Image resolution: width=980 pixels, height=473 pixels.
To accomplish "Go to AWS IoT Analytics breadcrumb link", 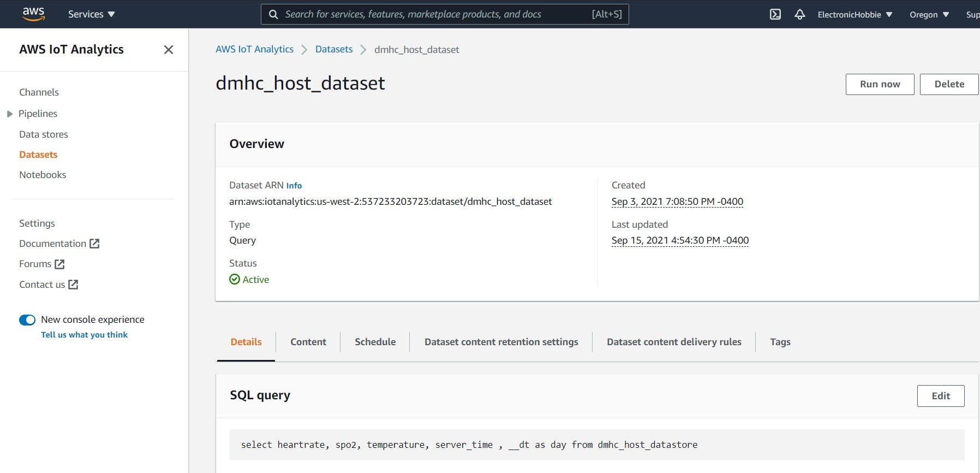I will pos(254,49).
